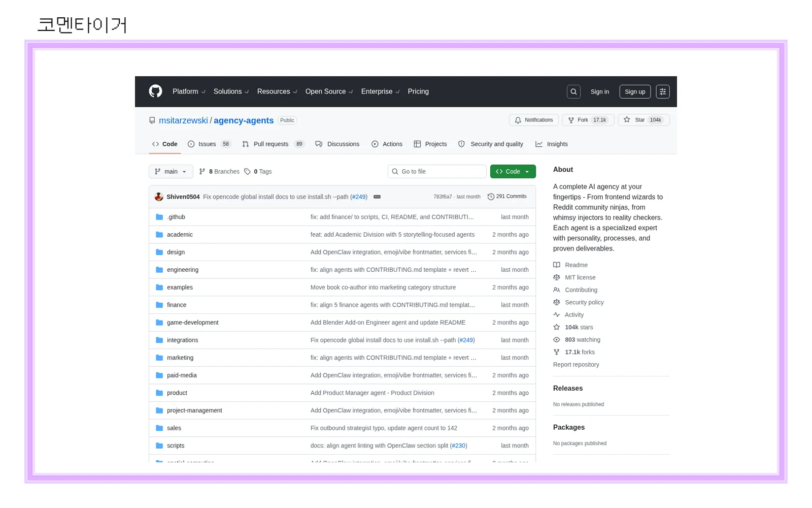Open the GitHub logo home link
This screenshot has height=508, width=812.
(x=155, y=91)
